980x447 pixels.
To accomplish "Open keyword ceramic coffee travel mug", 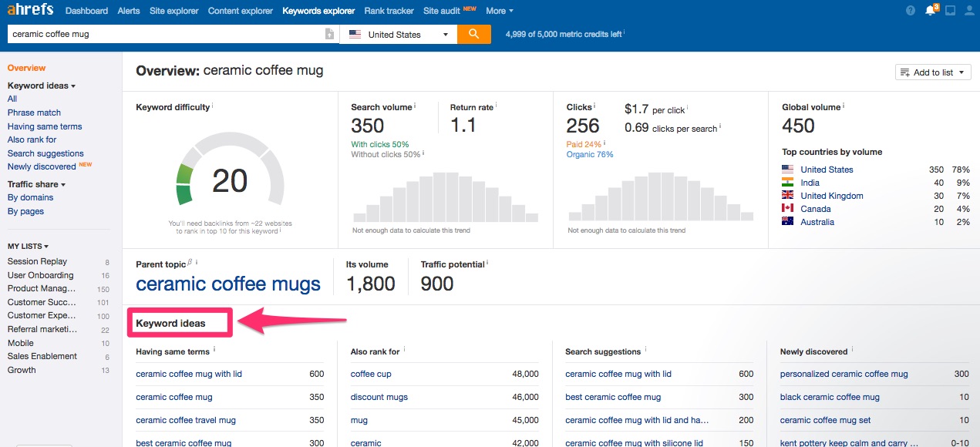I will pyautogui.click(x=186, y=420).
